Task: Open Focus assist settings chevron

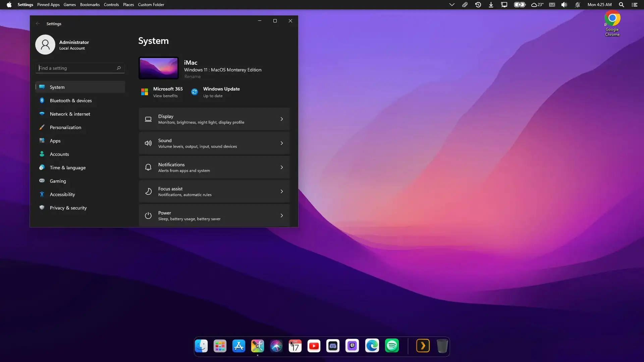Action: tap(281, 191)
